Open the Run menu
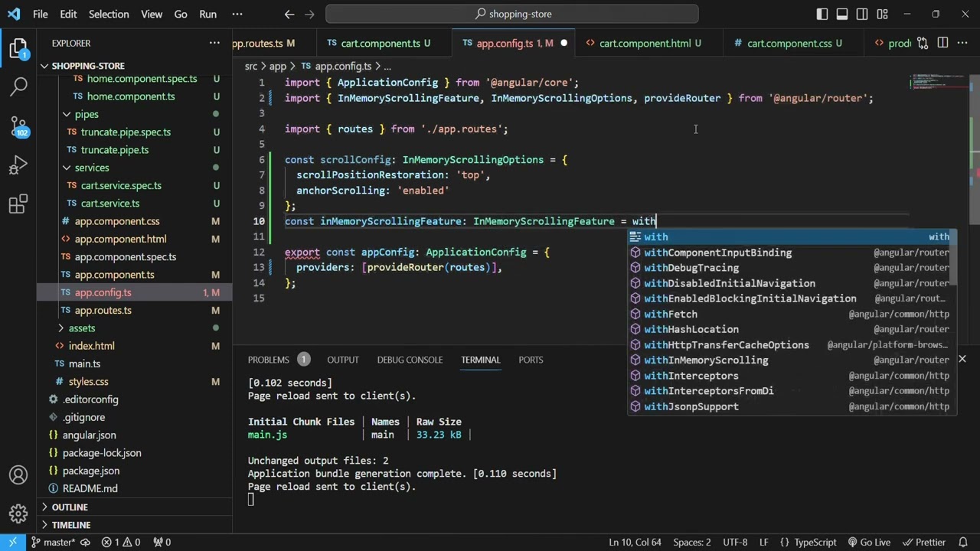The image size is (980, 551). tap(207, 14)
